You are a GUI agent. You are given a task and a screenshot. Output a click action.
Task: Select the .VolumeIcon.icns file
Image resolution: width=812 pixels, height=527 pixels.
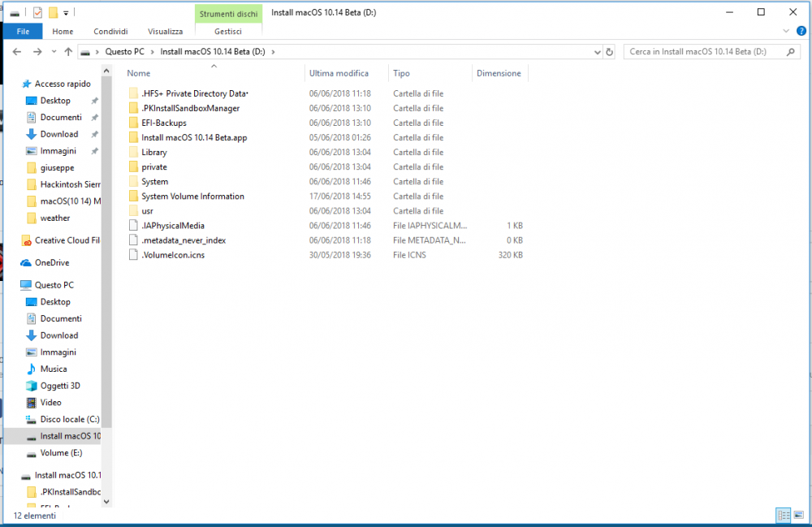click(x=173, y=255)
